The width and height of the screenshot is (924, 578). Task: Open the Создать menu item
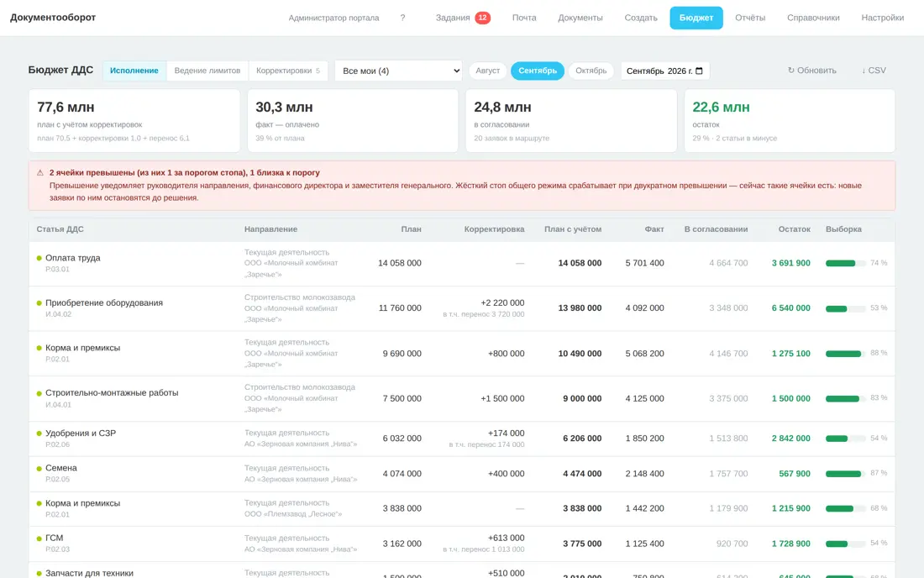[641, 18]
